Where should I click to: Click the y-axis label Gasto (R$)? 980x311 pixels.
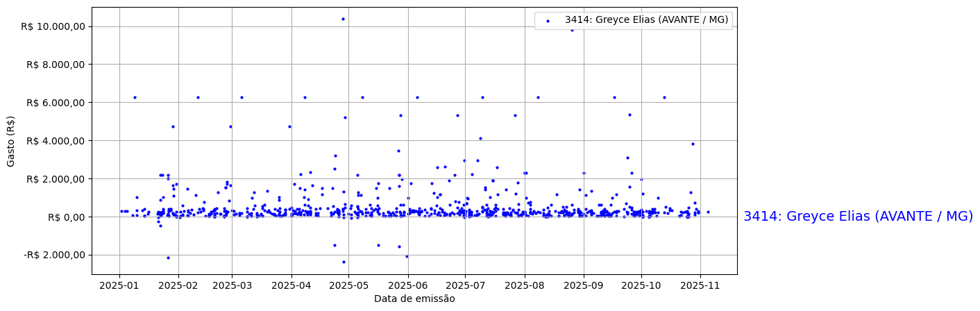[11, 141]
